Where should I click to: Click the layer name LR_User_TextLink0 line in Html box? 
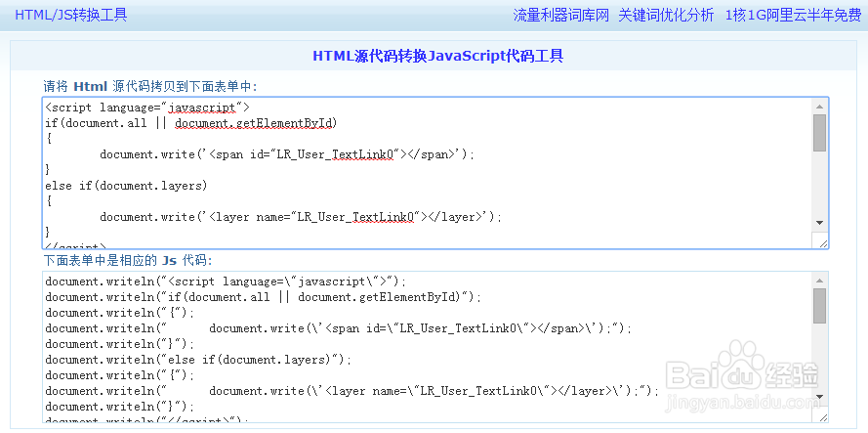(x=301, y=217)
